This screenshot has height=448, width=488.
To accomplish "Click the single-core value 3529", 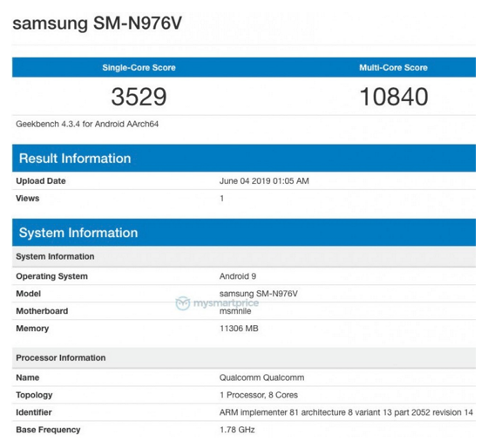I will click(x=139, y=97).
